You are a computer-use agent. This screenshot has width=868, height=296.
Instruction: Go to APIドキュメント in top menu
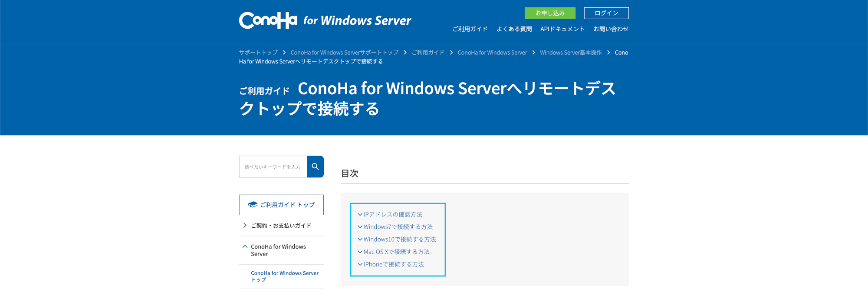coord(562,29)
